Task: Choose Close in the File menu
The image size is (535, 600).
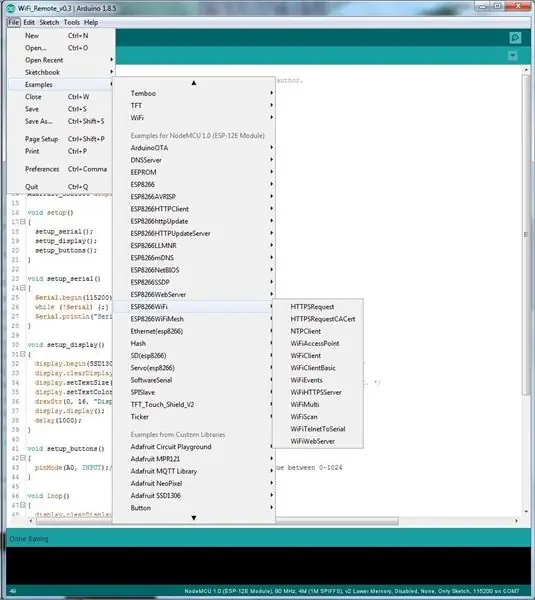Action: (61, 97)
